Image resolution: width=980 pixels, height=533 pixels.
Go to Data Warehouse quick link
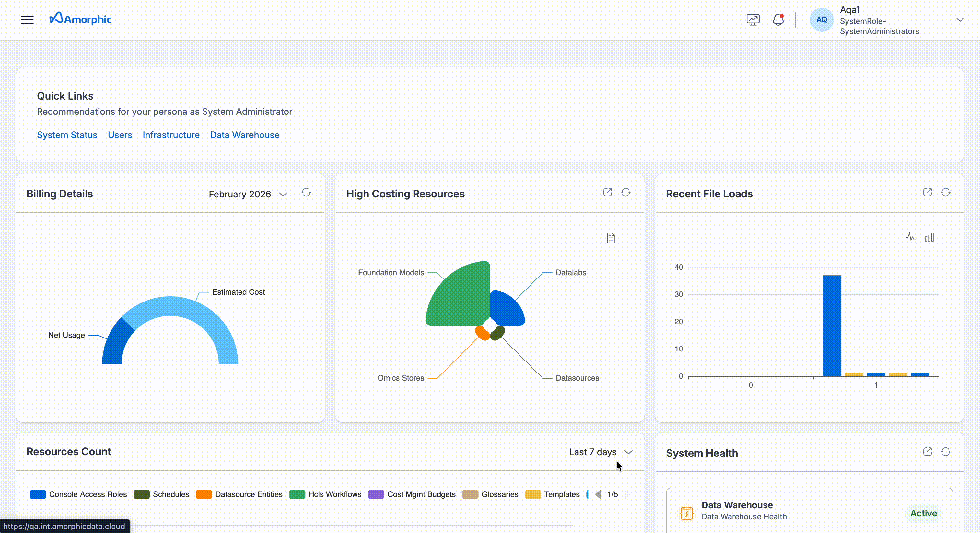click(245, 135)
